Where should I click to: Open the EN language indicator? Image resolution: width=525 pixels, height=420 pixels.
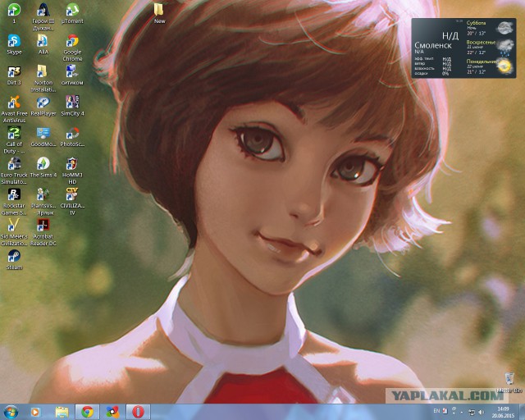click(x=436, y=411)
